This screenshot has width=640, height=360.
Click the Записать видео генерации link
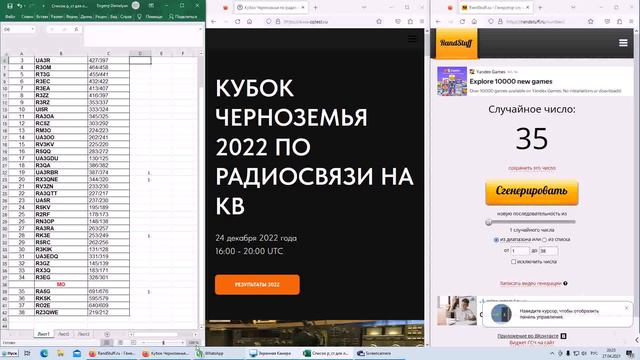tap(531, 283)
